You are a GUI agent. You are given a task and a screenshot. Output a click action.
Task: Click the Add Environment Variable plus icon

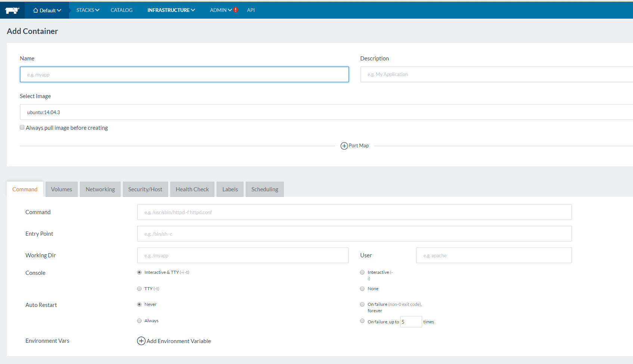(x=141, y=341)
